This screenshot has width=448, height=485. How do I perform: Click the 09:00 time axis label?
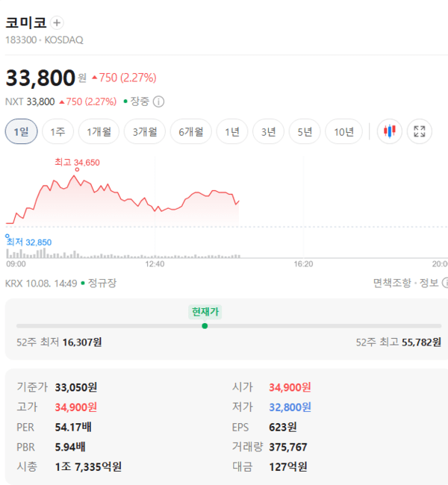point(16,264)
